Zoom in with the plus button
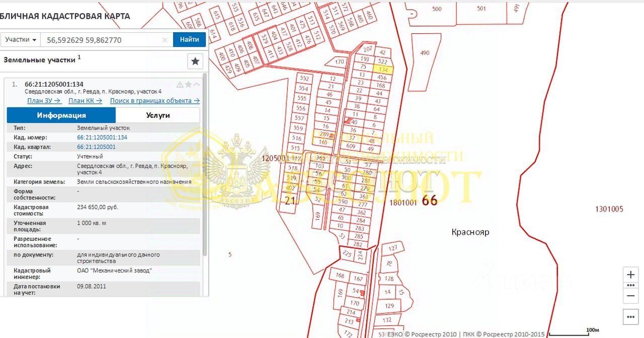The width and height of the screenshot is (644, 338). [630, 275]
